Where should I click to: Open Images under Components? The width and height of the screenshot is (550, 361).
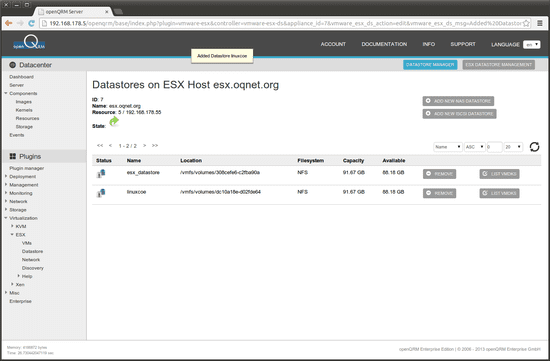click(24, 102)
